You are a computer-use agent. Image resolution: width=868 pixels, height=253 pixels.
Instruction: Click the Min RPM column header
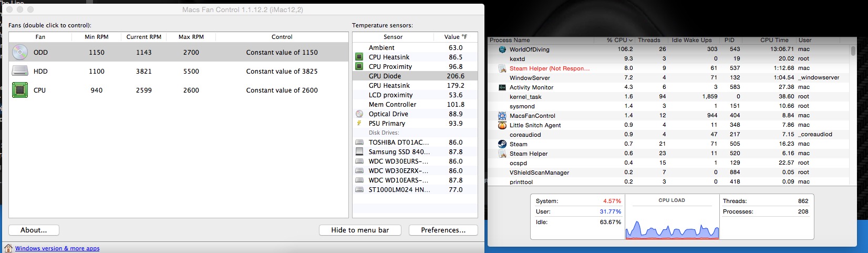[97, 37]
